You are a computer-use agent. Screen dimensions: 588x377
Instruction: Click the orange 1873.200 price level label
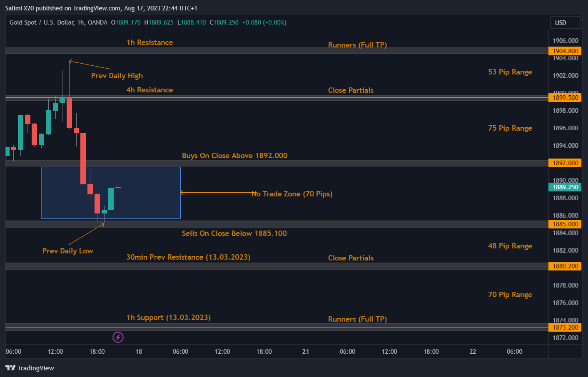pos(565,327)
